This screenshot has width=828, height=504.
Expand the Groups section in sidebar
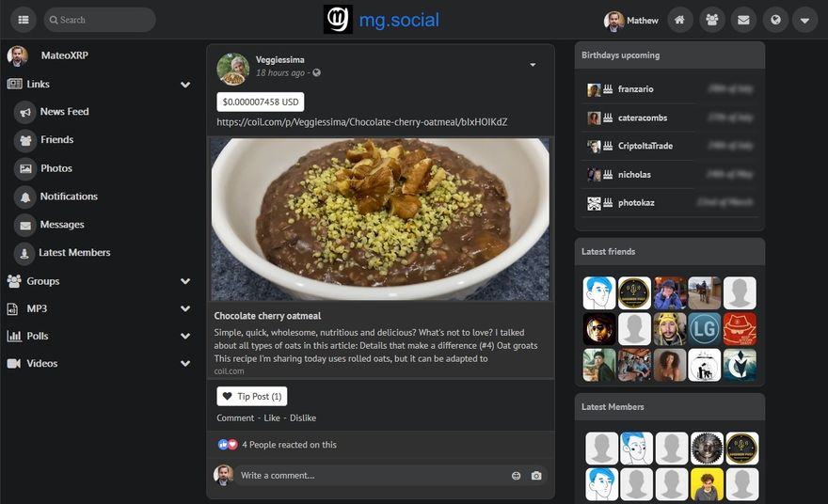[x=185, y=281]
